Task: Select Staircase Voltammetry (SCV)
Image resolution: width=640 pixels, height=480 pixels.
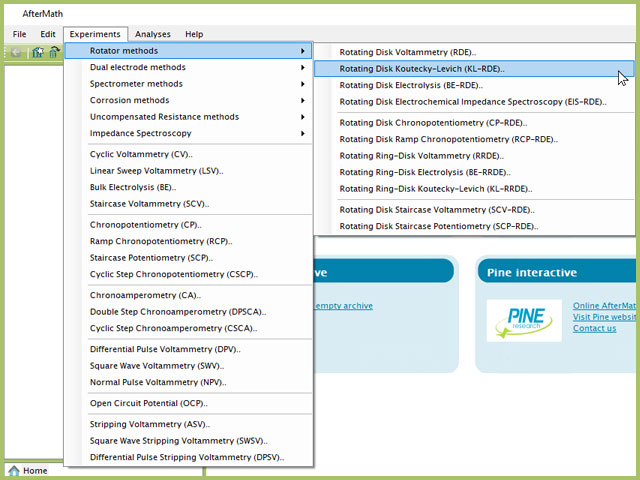Action: coord(189,204)
